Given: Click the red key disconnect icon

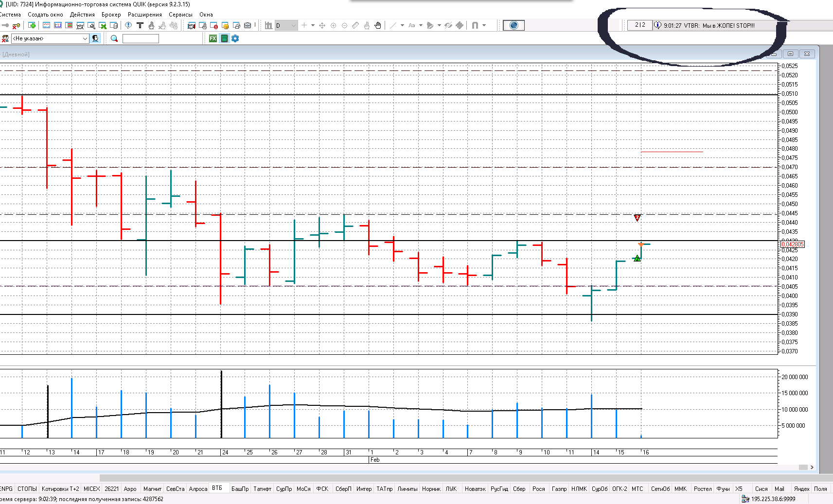Looking at the screenshot, I should [17, 26].
